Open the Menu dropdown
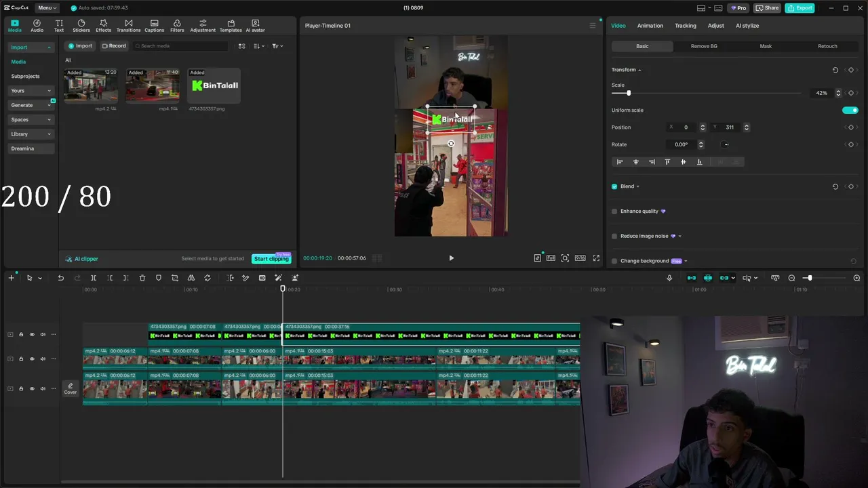 click(x=47, y=7)
